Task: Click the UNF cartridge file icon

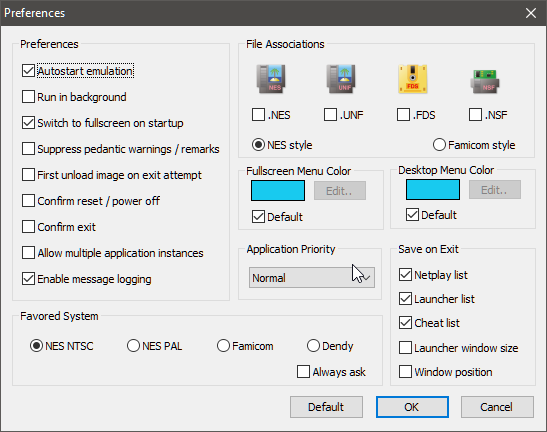Action: [341, 79]
